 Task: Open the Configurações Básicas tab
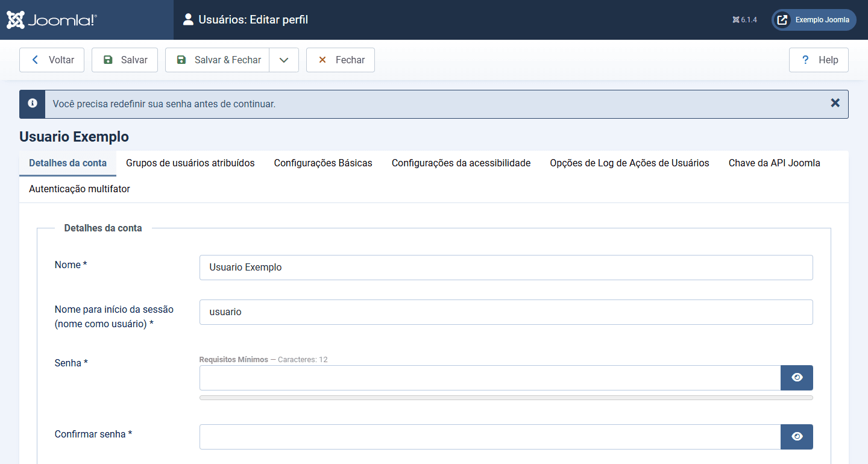(x=323, y=163)
